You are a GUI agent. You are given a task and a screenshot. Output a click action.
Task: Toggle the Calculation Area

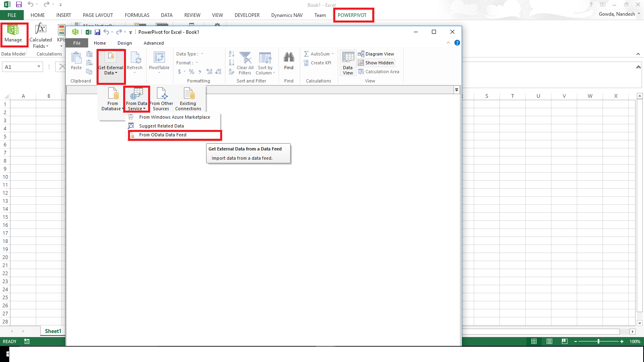[x=379, y=72]
